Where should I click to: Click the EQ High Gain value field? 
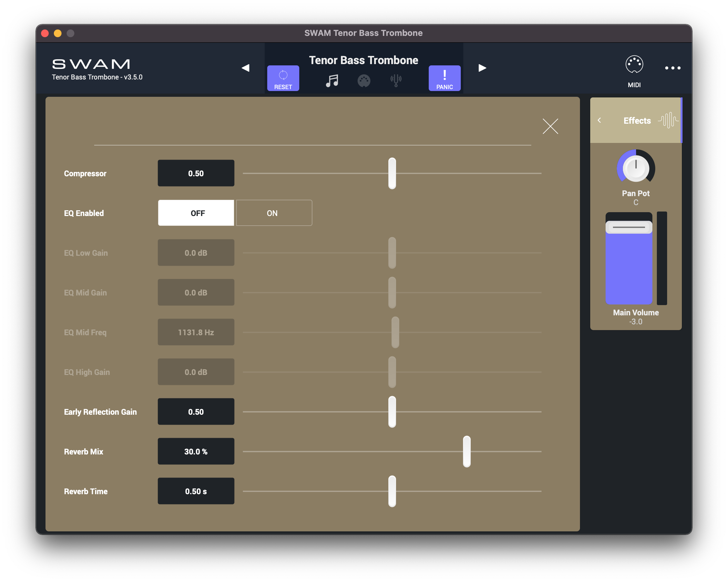tap(196, 372)
